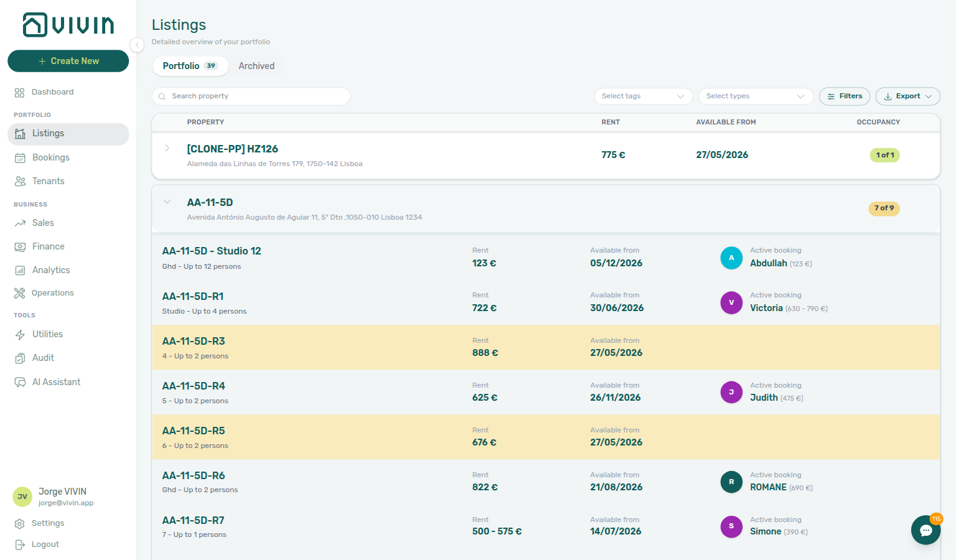The width and height of the screenshot is (956, 560).
Task: Open Operations in sidebar
Action: coord(68,293)
